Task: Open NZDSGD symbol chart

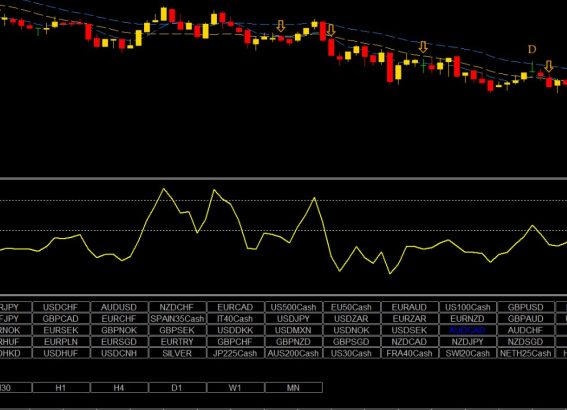Action: coord(526,342)
